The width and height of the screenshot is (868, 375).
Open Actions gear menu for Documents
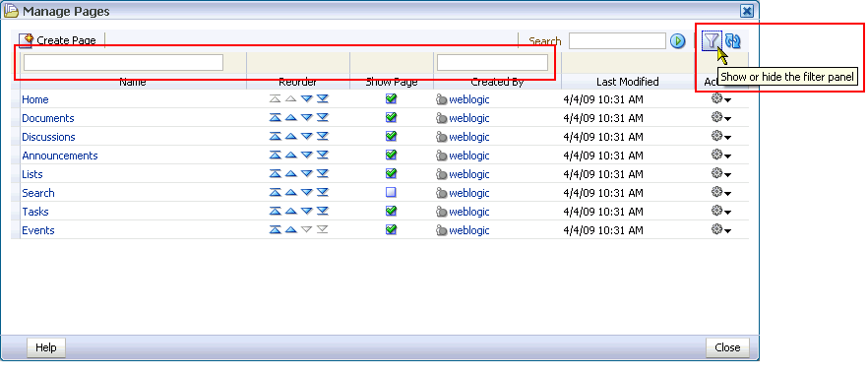point(720,117)
